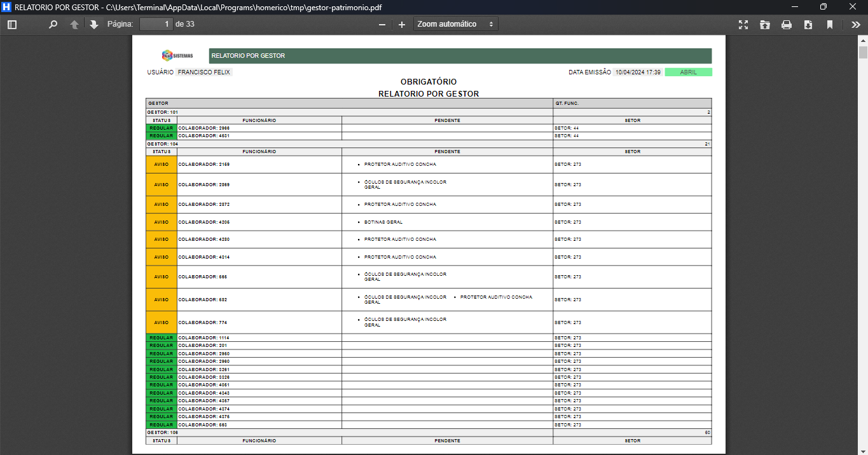Zoom in with the plus button
868x455 pixels.
[x=402, y=25]
